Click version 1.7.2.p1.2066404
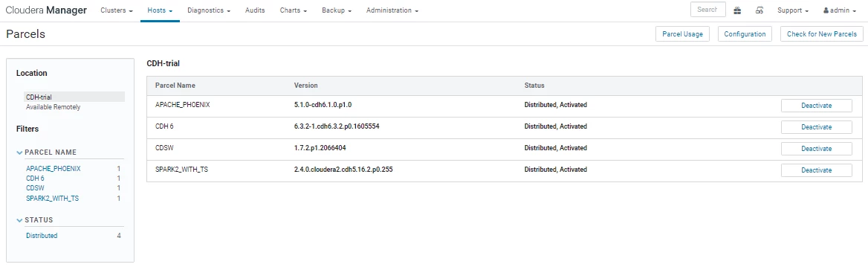This screenshot has width=868, height=270. [320, 148]
